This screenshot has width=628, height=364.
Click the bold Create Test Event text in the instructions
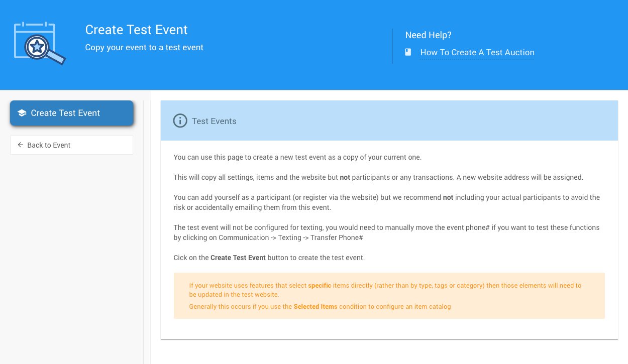(x=238, y=258)
